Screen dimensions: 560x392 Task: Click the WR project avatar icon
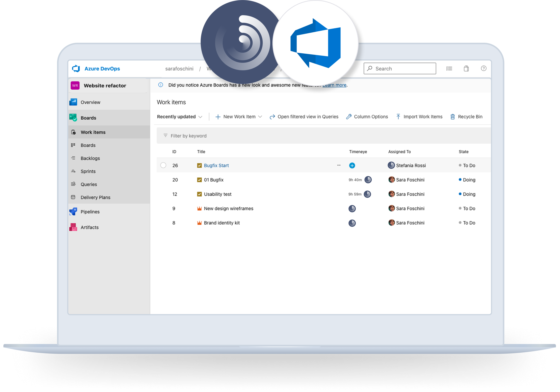tap(75, 86)
